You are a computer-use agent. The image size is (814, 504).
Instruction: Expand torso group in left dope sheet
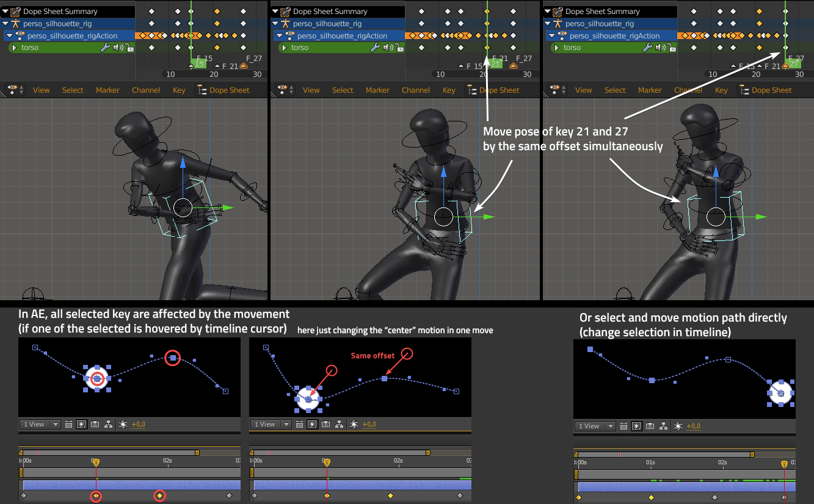coord(13,48)
